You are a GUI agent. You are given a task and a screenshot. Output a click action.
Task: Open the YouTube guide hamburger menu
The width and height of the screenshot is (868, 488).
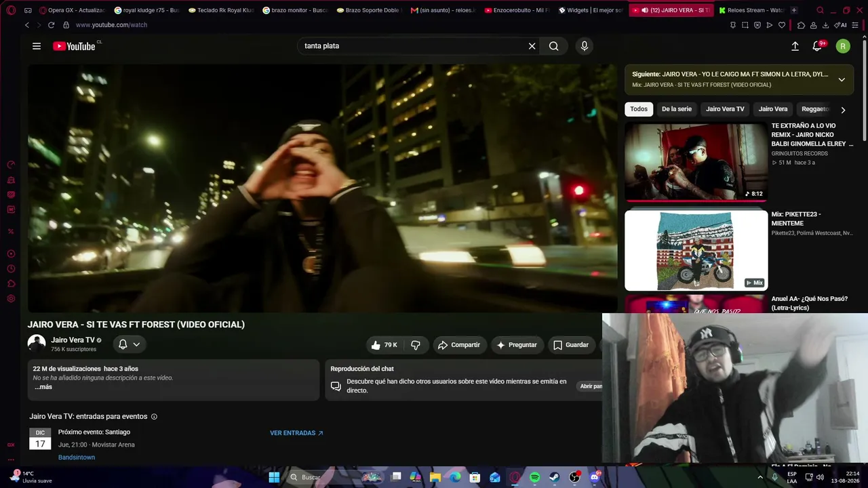(37, 46)
